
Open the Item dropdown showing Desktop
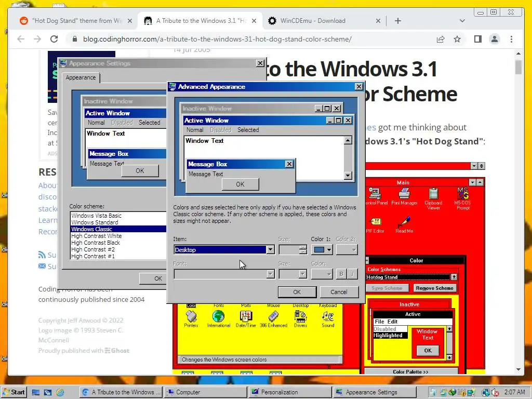224,250
